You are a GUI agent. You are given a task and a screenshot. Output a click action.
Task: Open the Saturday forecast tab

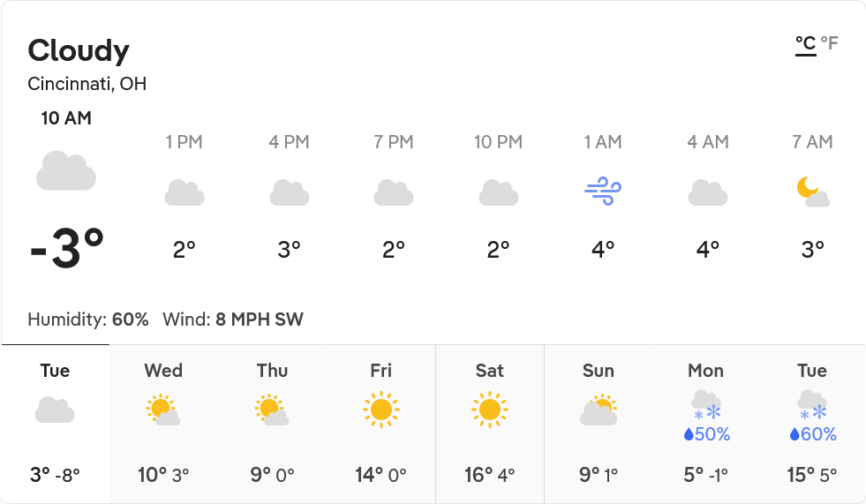(x=490, y=424)
